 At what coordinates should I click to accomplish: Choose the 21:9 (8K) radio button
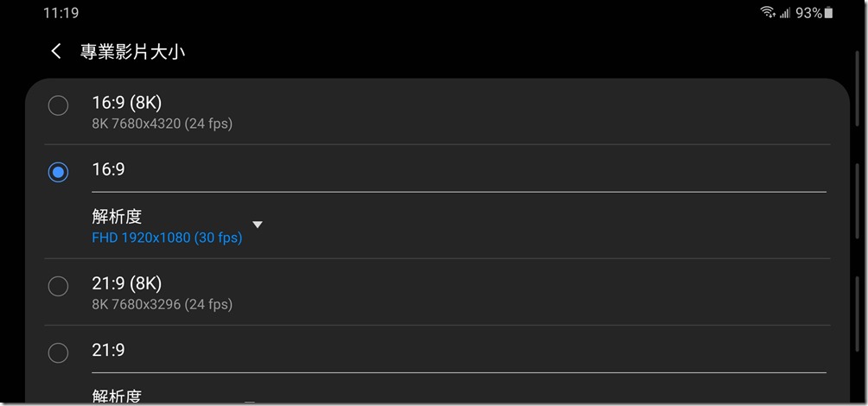58,287
